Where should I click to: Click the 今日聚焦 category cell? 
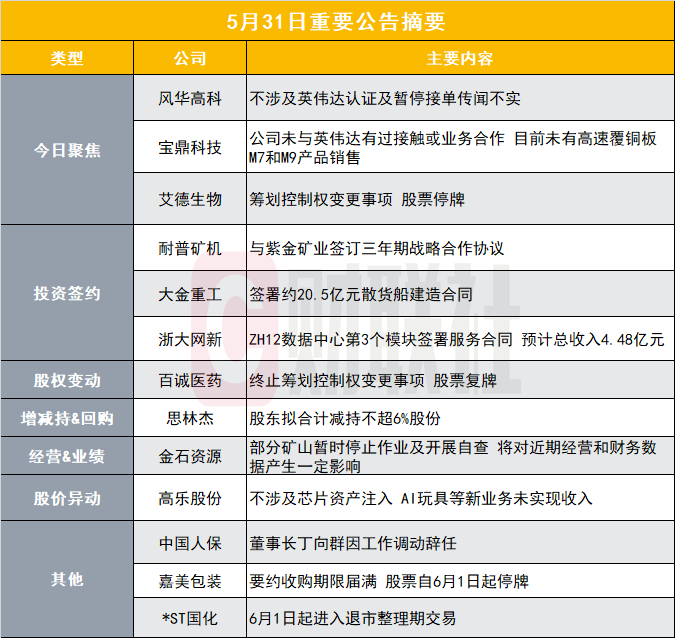point(67,150)
